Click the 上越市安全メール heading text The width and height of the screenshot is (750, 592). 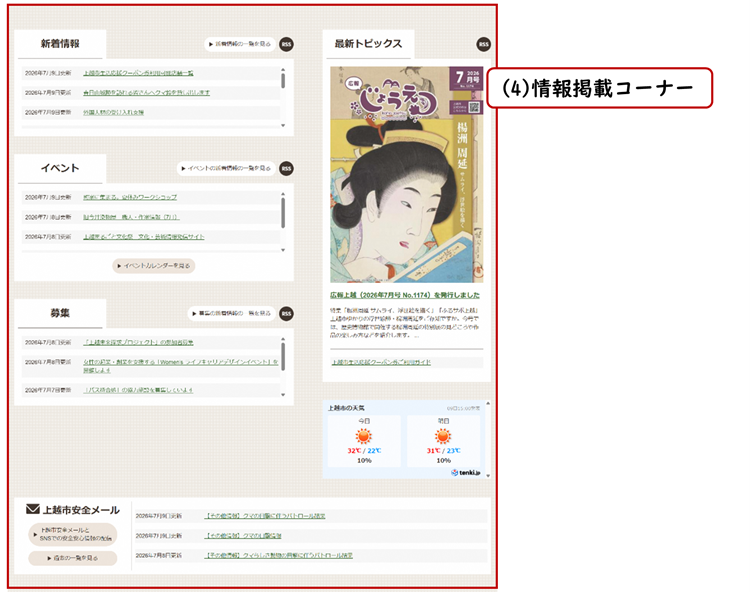(x=81, y=510)
